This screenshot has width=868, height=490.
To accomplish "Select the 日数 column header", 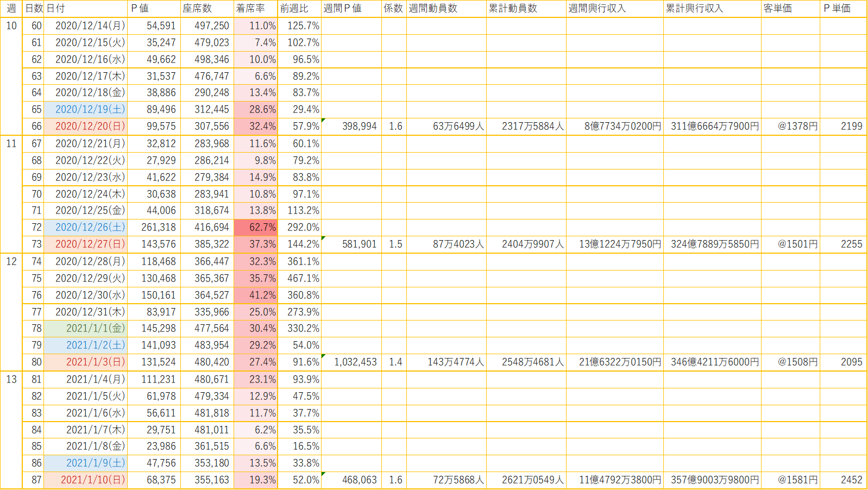I will pos(33,9).
